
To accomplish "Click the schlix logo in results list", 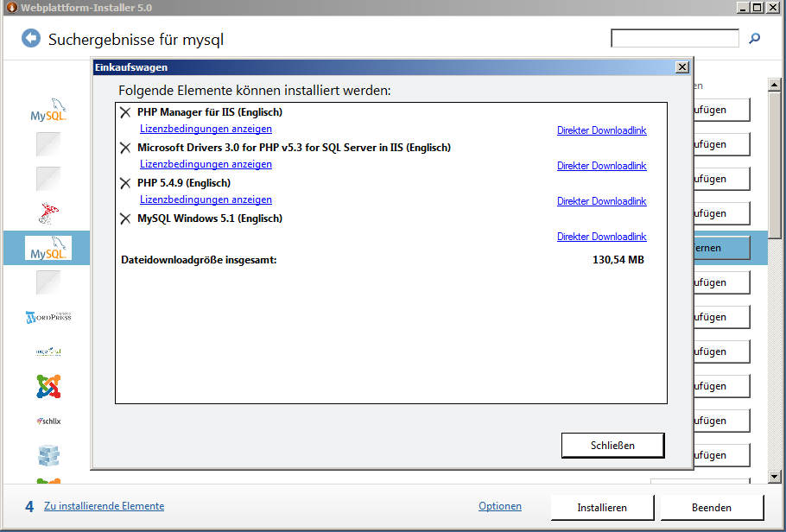I will [48, 421].
